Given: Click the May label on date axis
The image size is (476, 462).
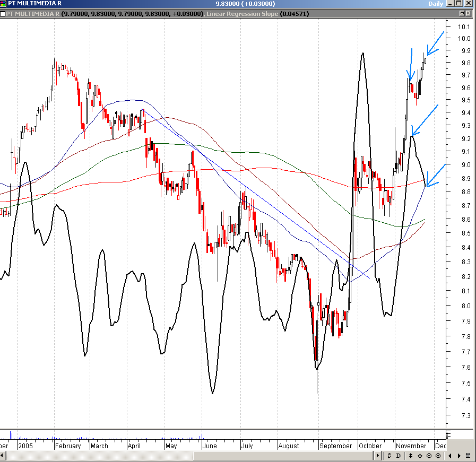Looking at the screenshot, I should coord(171,446).
